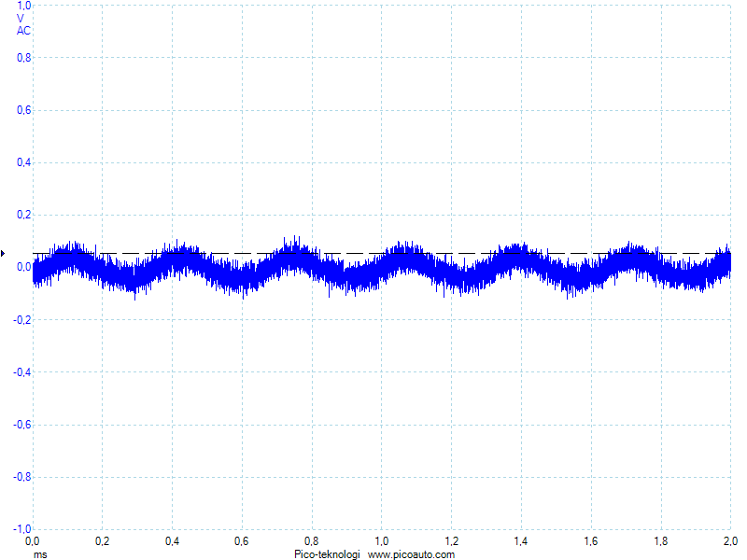747x560 pixels.
Task: Click the trigger marker arrow at left edge
Action: pos(3,253)
